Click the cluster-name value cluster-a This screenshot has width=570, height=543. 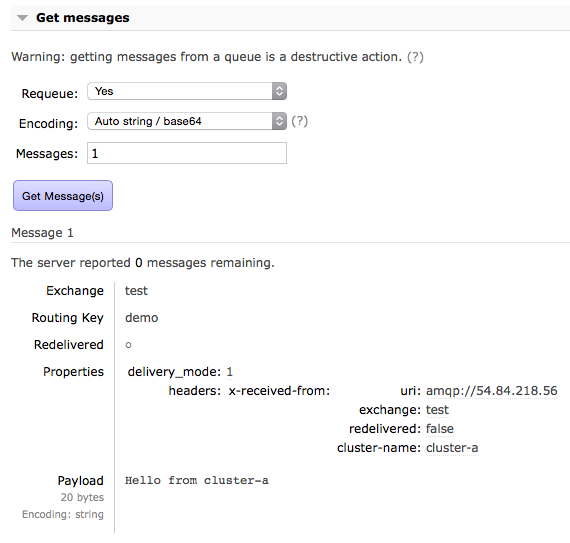point(452,447)
